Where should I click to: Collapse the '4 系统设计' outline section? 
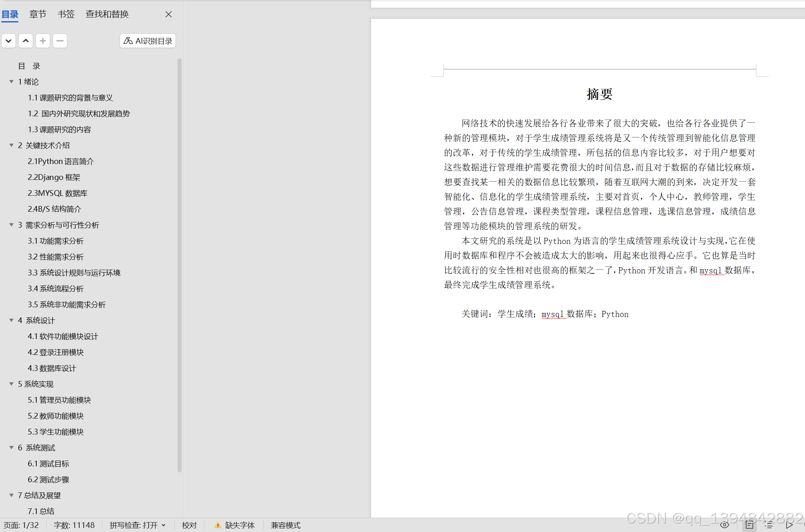tap(11, 320)
